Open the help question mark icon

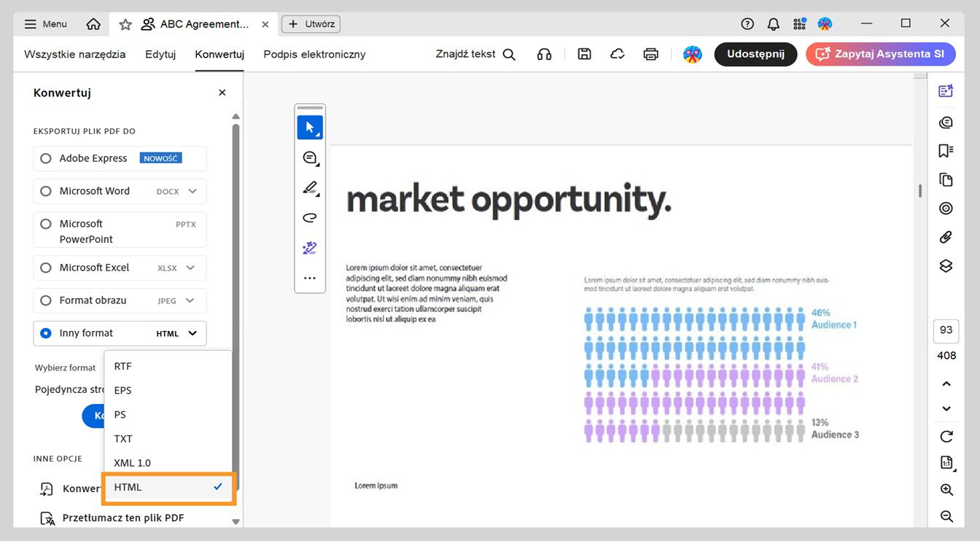pyautogui.click(x=747, y=24)
